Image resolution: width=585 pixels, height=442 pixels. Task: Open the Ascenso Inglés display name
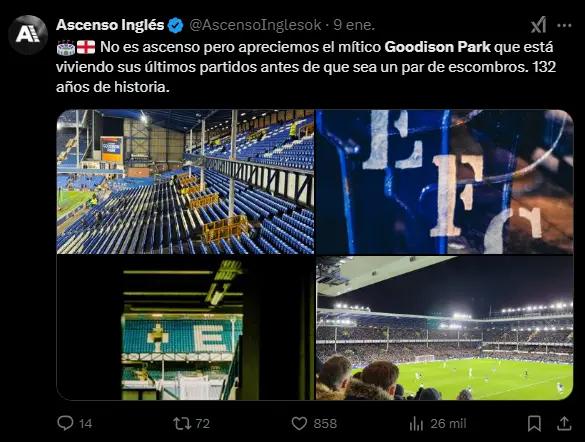click(110, 25)
